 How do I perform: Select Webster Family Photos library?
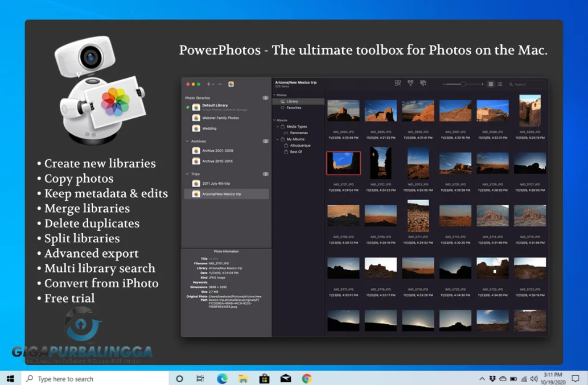coord(227,118)
